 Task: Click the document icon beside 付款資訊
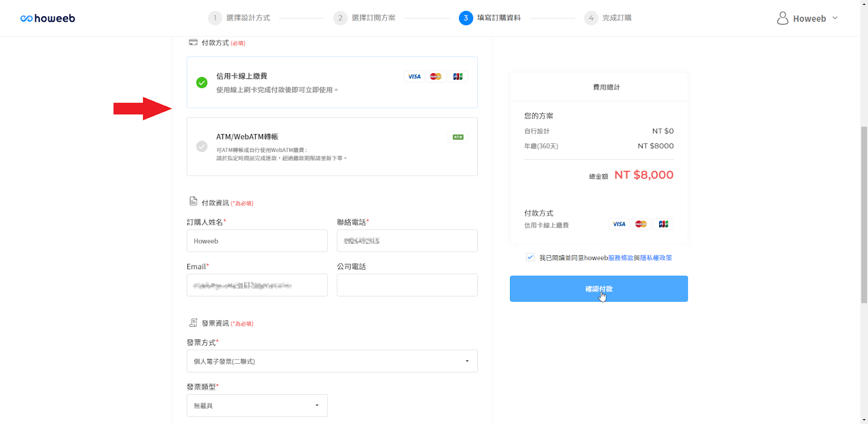coord(193,201)
